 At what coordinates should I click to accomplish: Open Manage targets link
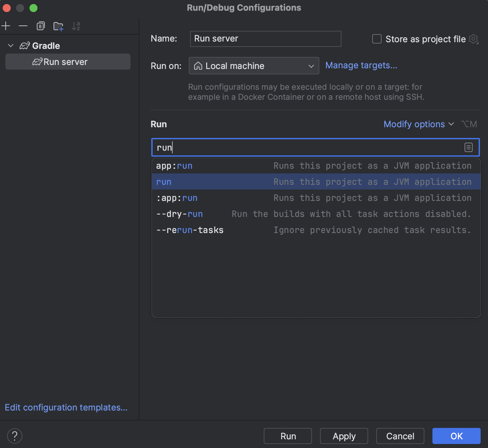point(361,65)
